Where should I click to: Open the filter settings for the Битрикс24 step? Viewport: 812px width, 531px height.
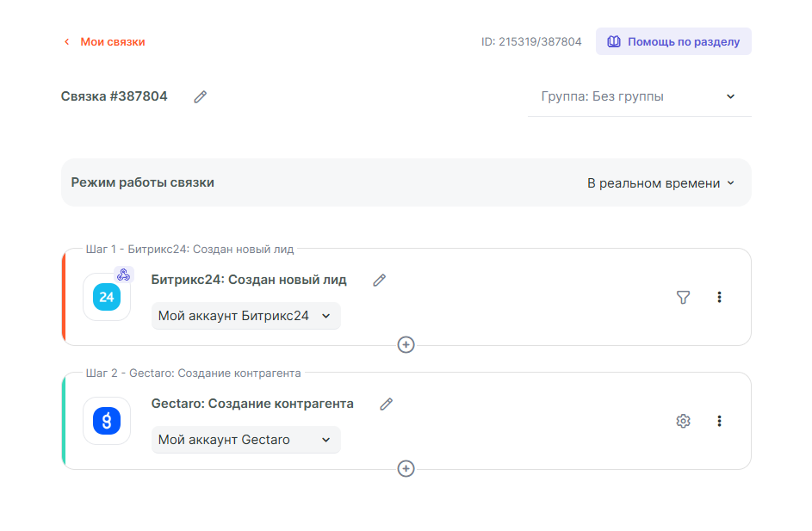tap(683, 297)
